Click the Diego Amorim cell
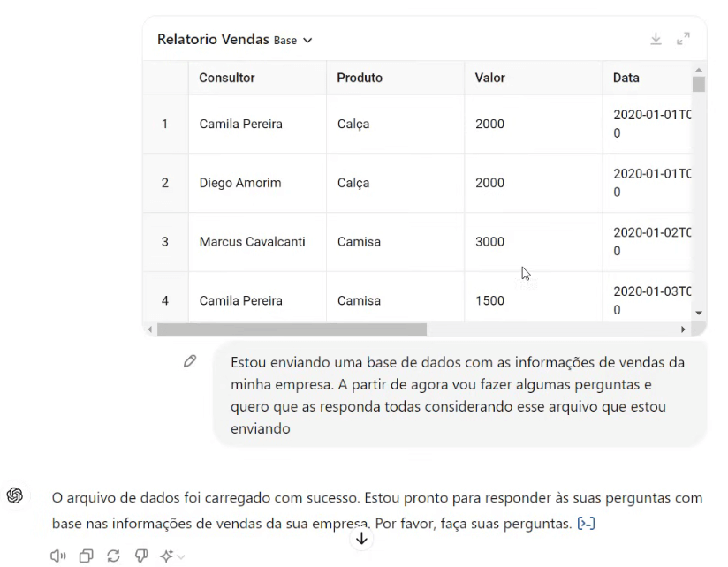This screenshot has height=567, width=728. click(257, 183)
